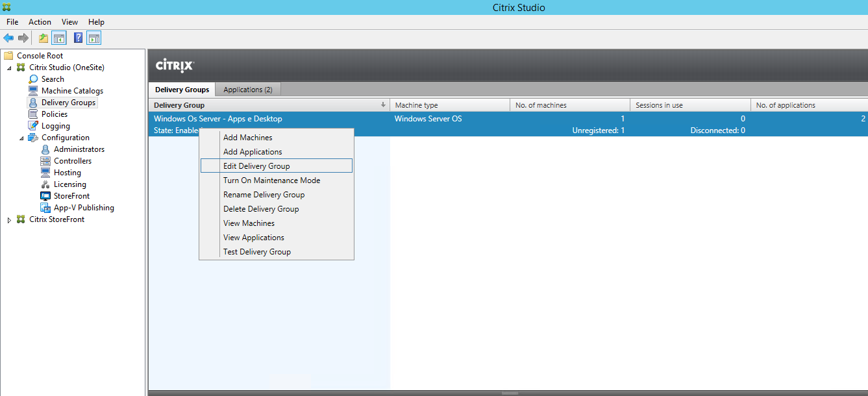The image size is (868, 396).
Task: Select the Licensing icon under Configuration
Action: [45, 184]
